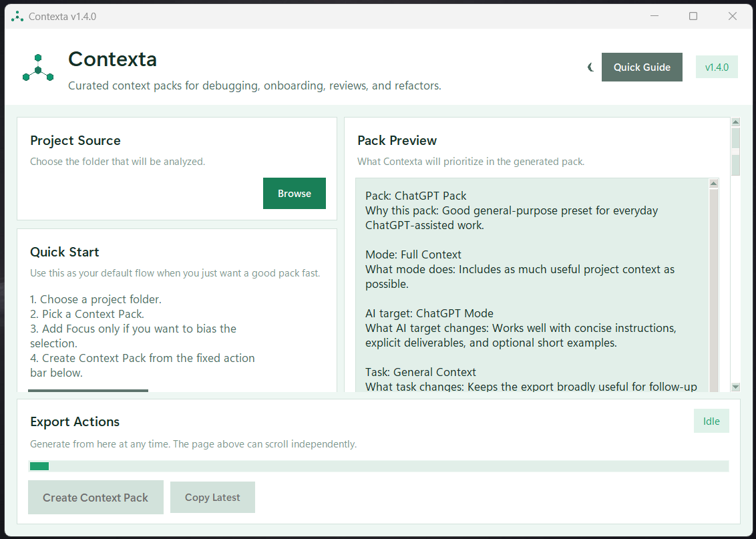Click the export progress bar
Viewport: 756px width, 539px height.
tap(379, 466)
